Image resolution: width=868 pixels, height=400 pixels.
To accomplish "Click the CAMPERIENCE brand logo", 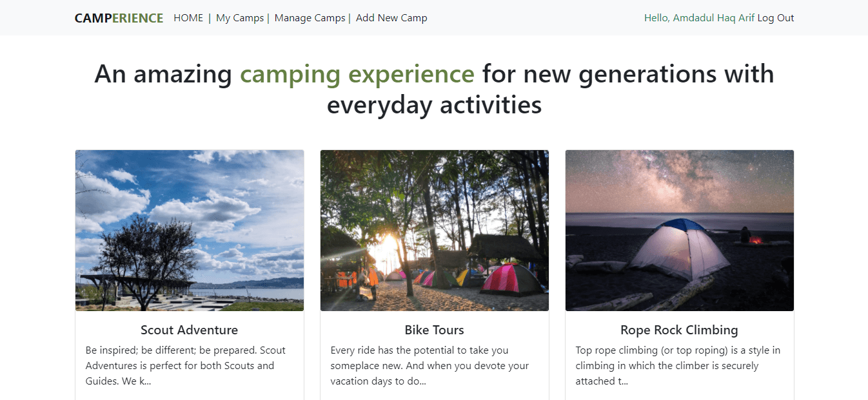I will point(119,18).
